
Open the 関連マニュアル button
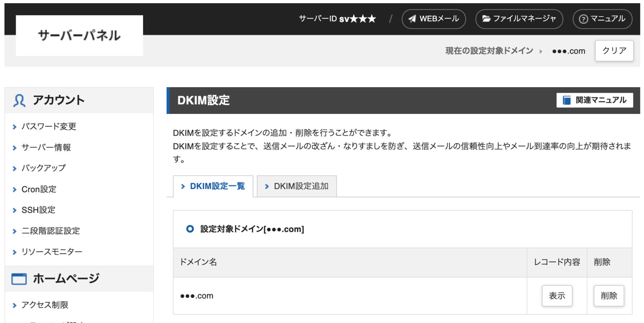(x=595, y=100)
